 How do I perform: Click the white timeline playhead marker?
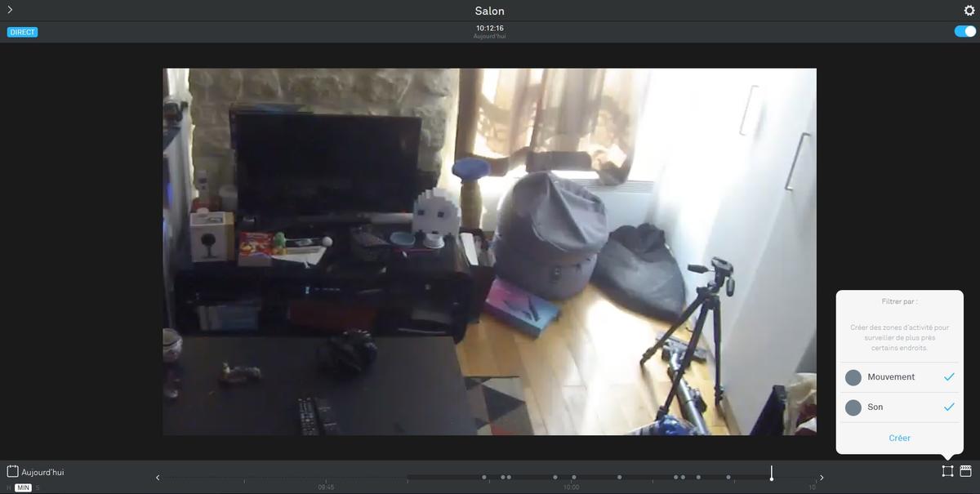(771, 474)
